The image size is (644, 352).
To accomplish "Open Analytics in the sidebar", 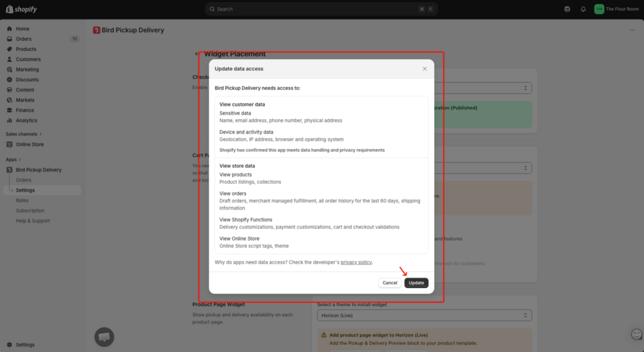I will (x=26, y=121).
